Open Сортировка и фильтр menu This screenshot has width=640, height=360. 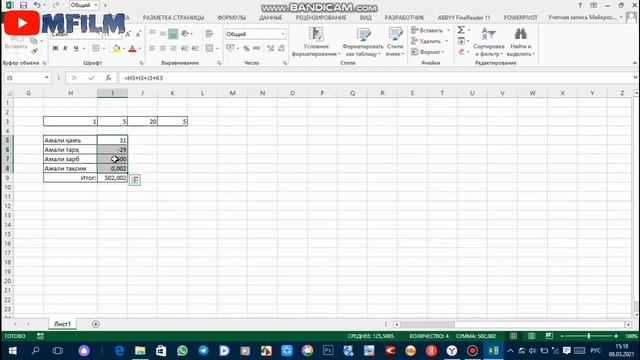tap(489, 42)
